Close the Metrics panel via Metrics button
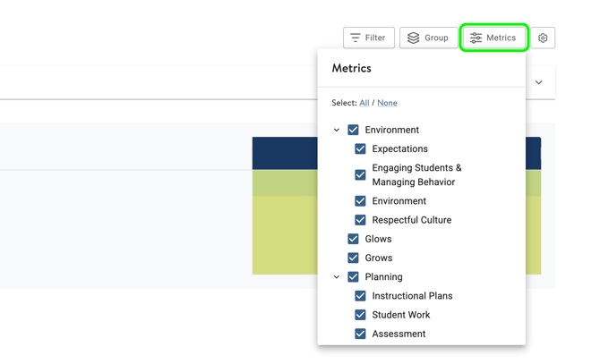The width and height of the screenshot is (600, 364). [493, 38]
